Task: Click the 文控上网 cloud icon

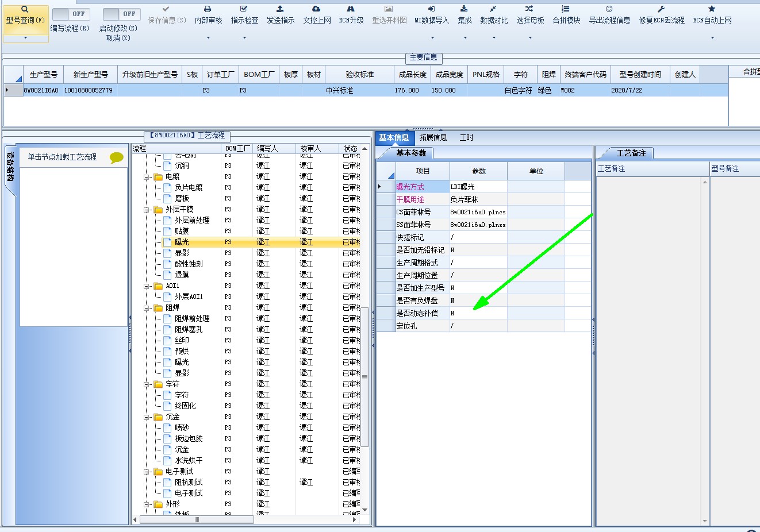Action: [x=316, y=9]
